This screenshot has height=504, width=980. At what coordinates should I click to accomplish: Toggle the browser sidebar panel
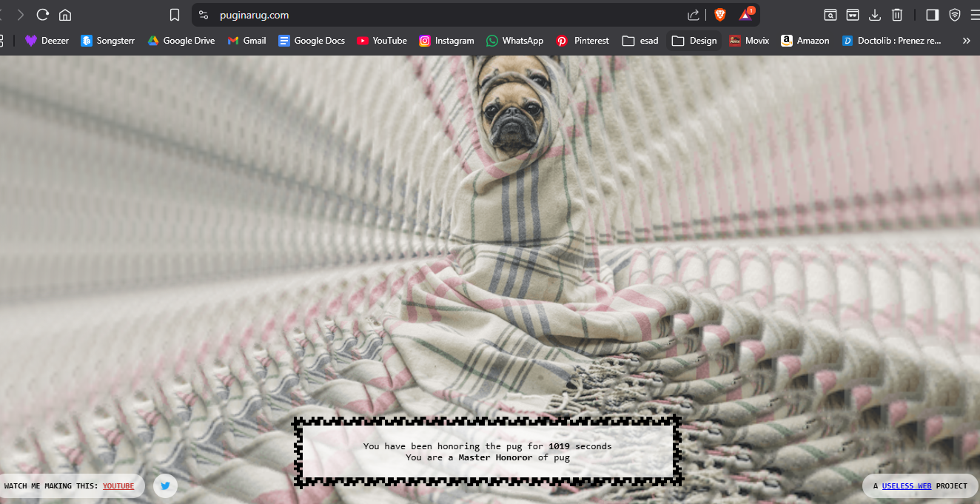coord(933,15)
